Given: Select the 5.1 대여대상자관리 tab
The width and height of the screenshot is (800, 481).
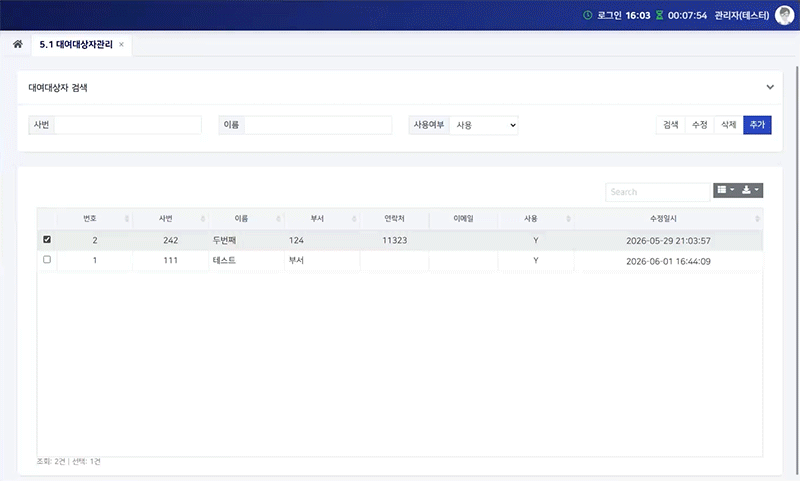Looking at the screenshot, I should [76, 45].
